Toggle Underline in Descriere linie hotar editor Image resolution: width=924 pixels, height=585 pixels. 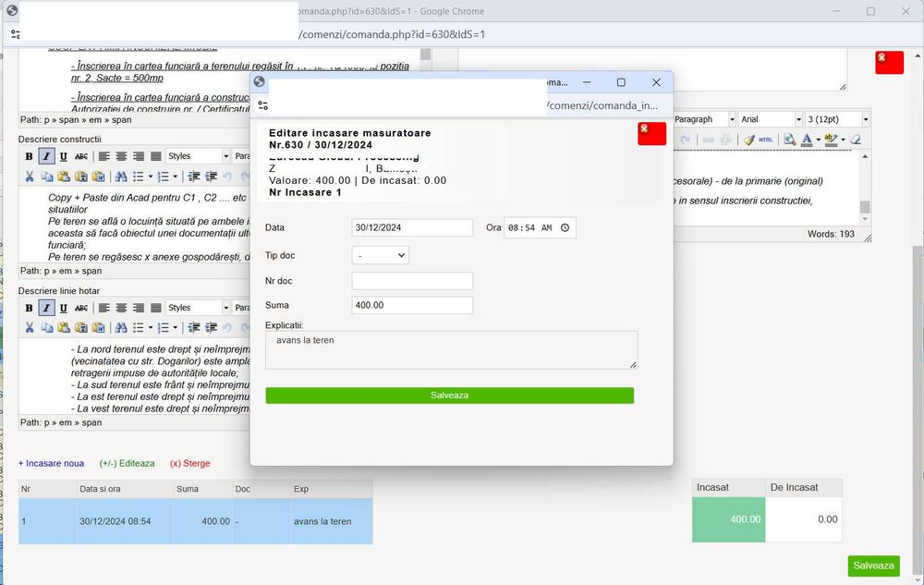[64, 308]
